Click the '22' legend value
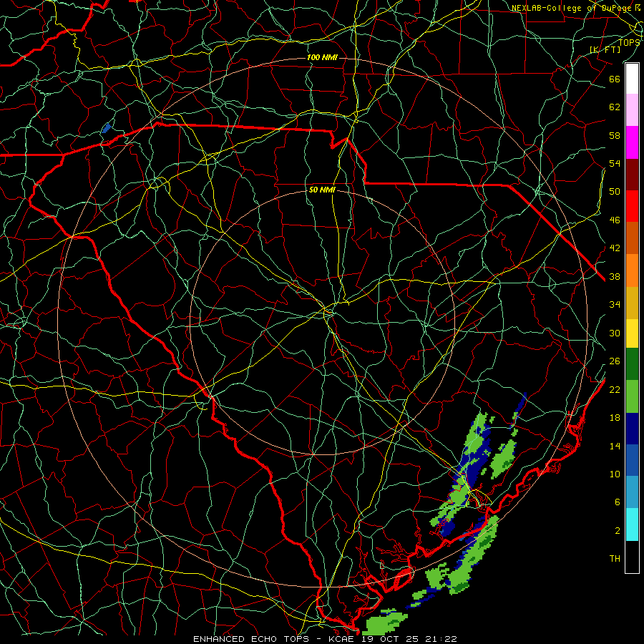Image resolution: width=644 pixels, height=644 pixels. click(615, 389)
